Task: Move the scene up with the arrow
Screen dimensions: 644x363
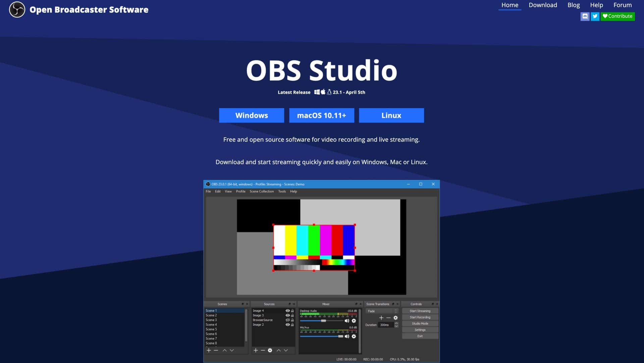Action: [224, 350]
